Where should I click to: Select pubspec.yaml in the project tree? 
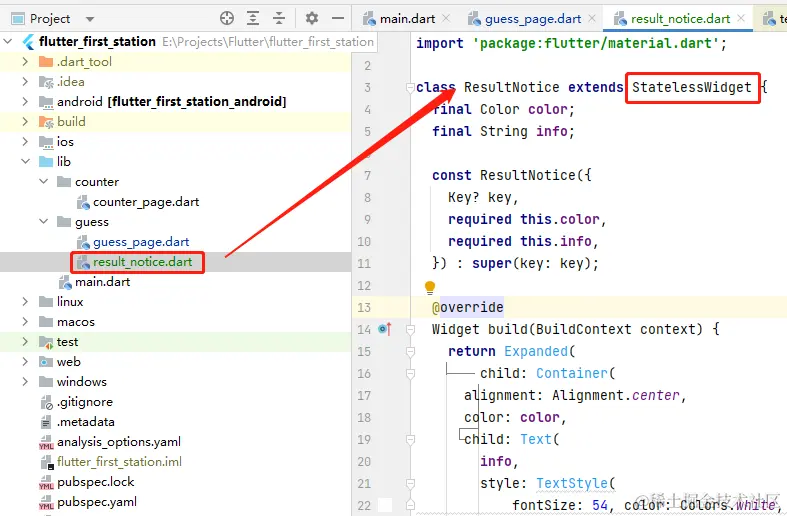click(x=97, y=502)
